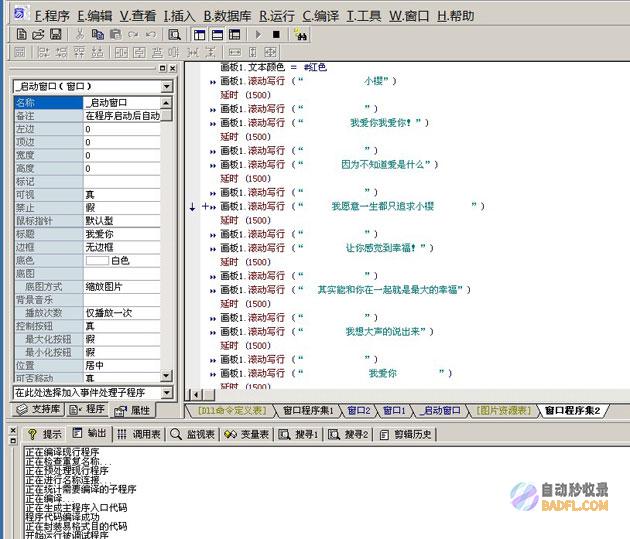The height and width of the screenshot is (539, 630).
Task: Click the align-right alignment icon
Action: pyautogui.click(x=61, y=52)
